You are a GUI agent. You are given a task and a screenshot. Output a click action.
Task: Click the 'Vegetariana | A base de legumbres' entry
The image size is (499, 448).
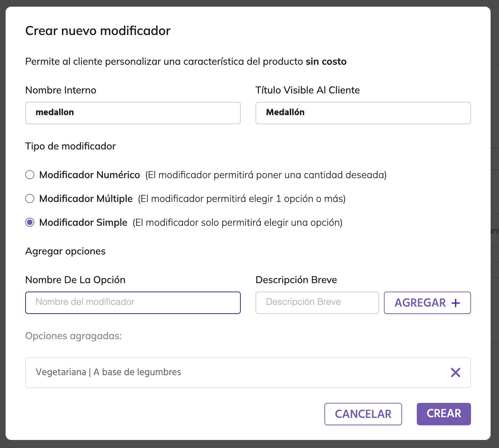click(108, 372)
